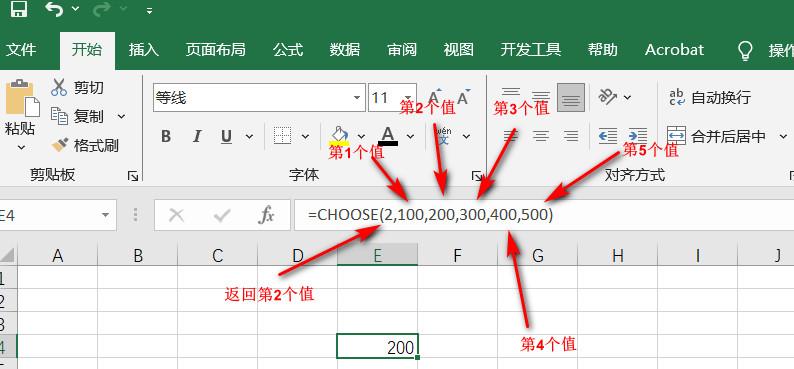Open the phonetic guide dropdown arrow

466,137
